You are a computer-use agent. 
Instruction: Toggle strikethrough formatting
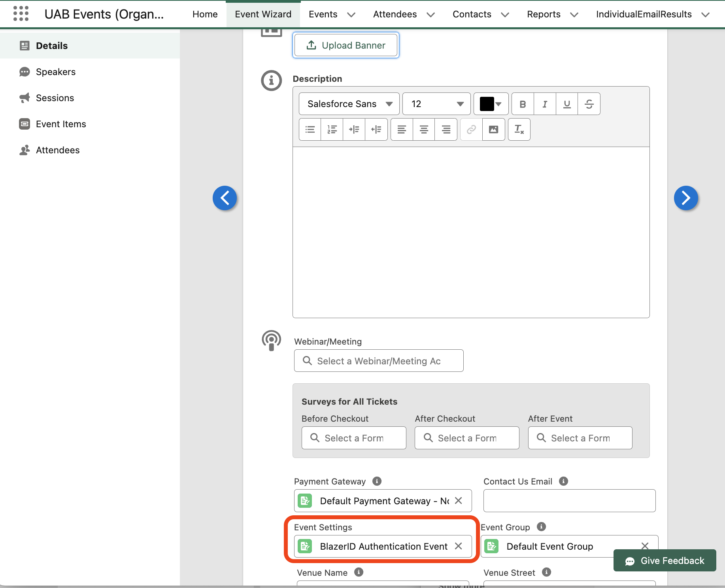pyautogui.click(x=589, y=104)
